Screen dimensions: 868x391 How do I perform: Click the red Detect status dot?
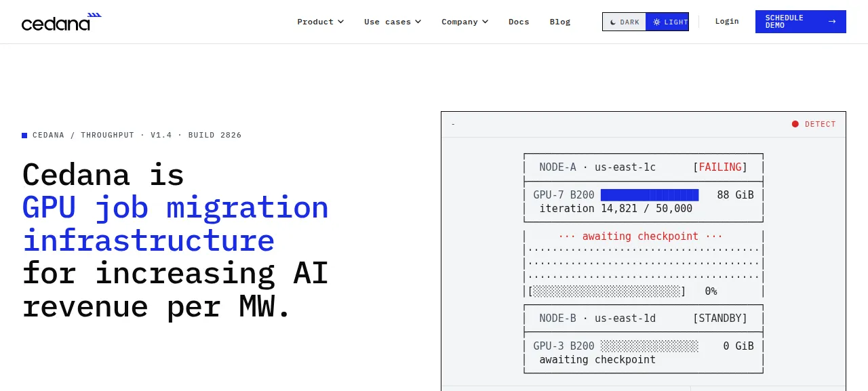click(x=795, y=124)
